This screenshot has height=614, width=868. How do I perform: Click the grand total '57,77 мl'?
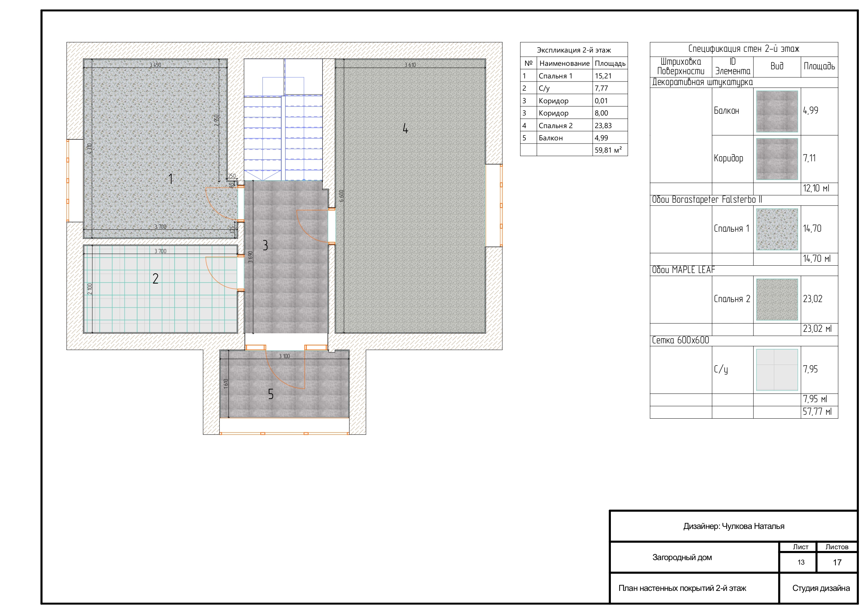pyautogui.click(x=817, y=412)
